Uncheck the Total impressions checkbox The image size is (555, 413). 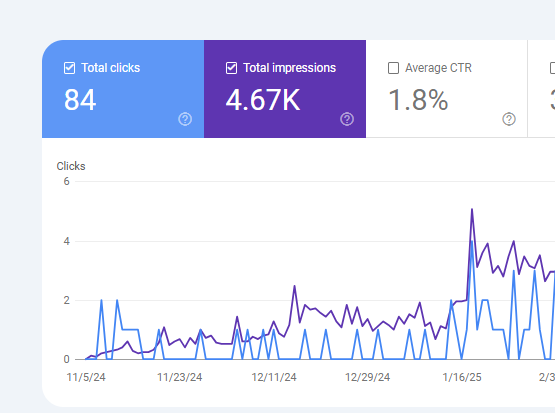pos(231,68)
